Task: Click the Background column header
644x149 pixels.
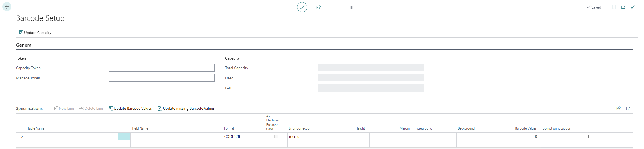Action: click(x=466, y=128)
